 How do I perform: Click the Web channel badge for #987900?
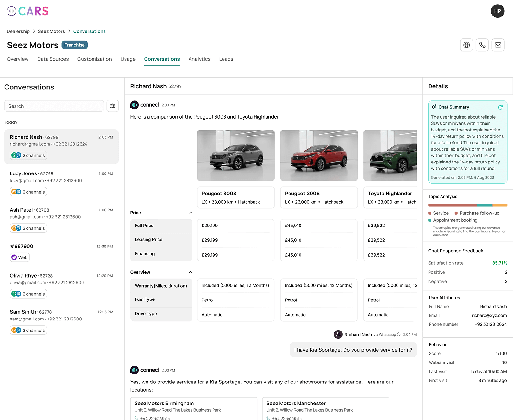tap(20, 257)
